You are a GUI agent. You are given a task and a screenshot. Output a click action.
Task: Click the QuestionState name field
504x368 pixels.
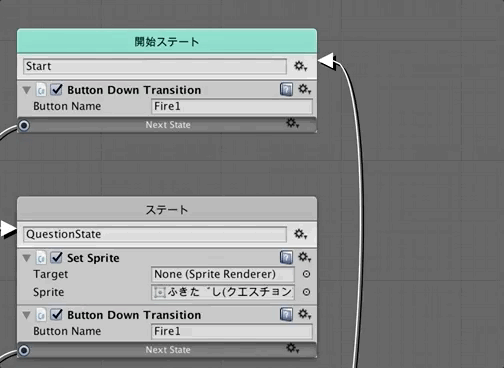pos(155,234)
